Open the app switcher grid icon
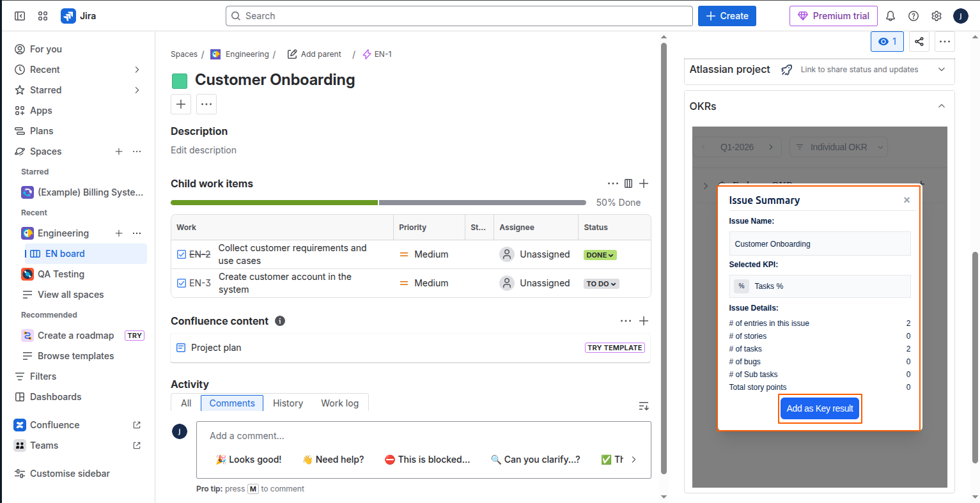Screen dimensions: 980x503 (x=43, y=16)
